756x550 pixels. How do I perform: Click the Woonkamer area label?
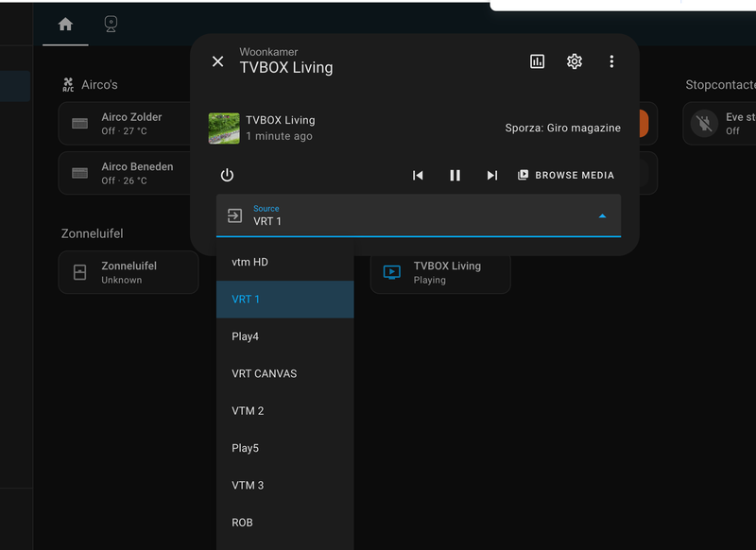tap(268, 52)
